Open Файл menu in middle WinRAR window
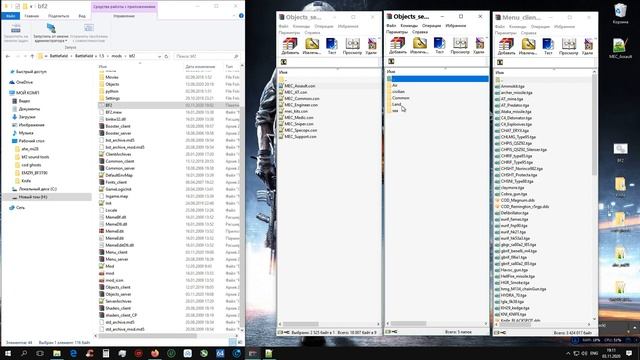Viewport: 640px width, 360px height. (391, 26)
